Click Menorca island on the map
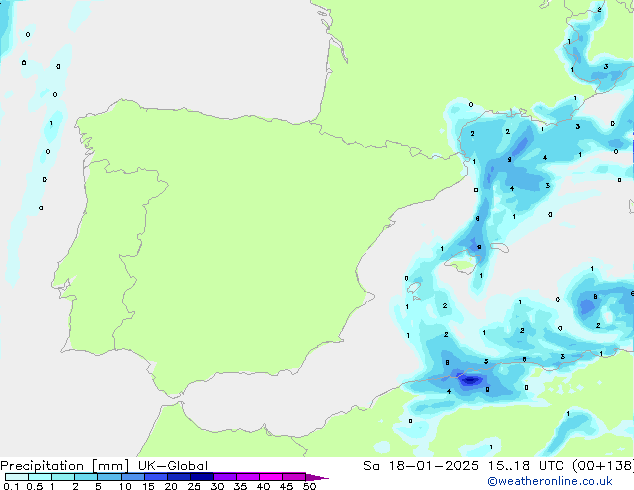This screenshot has height=490, width=634. (x=500, y=247)
